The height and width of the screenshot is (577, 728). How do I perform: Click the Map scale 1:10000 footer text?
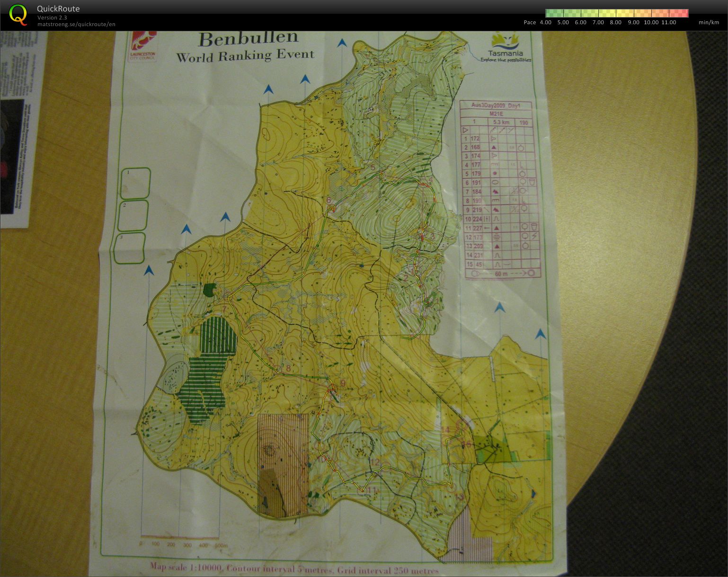point(187,566)
